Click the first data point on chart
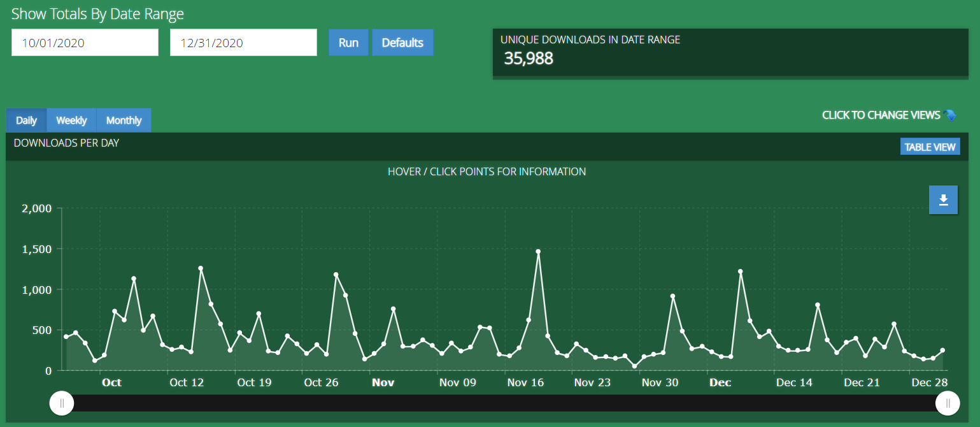This screenshot has height=427, width=980. point(66,337)
